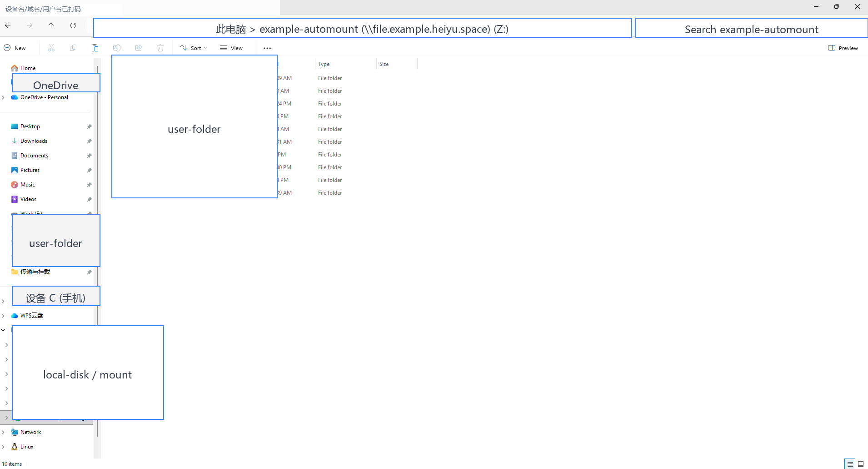Click the Rename icon in toolbar
Screen dimensions: 868x469
(x=117, y=48)
